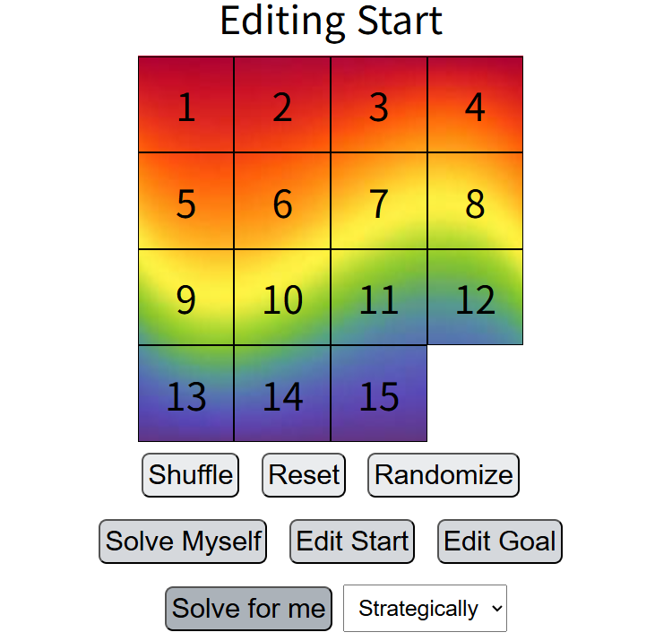Move tile 12 into the empty space
The width and height of the screenshot is (672, 641).
pos(475,298)
